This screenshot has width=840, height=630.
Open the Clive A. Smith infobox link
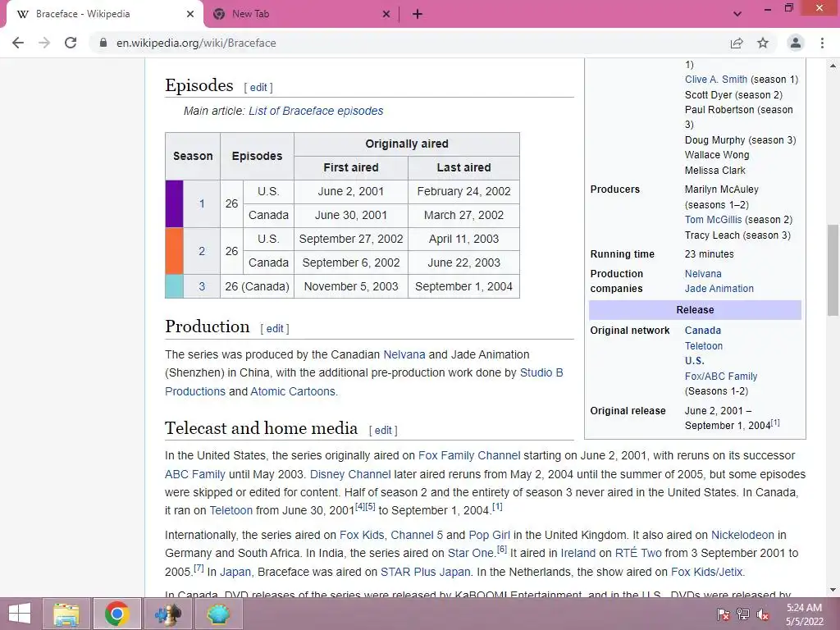715,80
